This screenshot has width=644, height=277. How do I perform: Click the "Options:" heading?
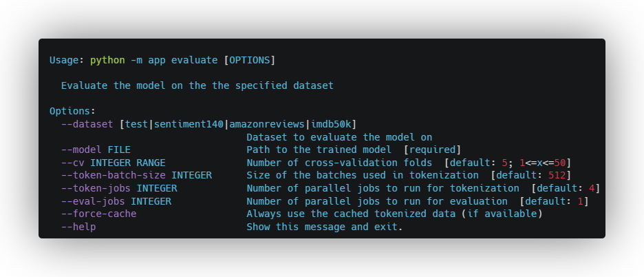(72, 111)
